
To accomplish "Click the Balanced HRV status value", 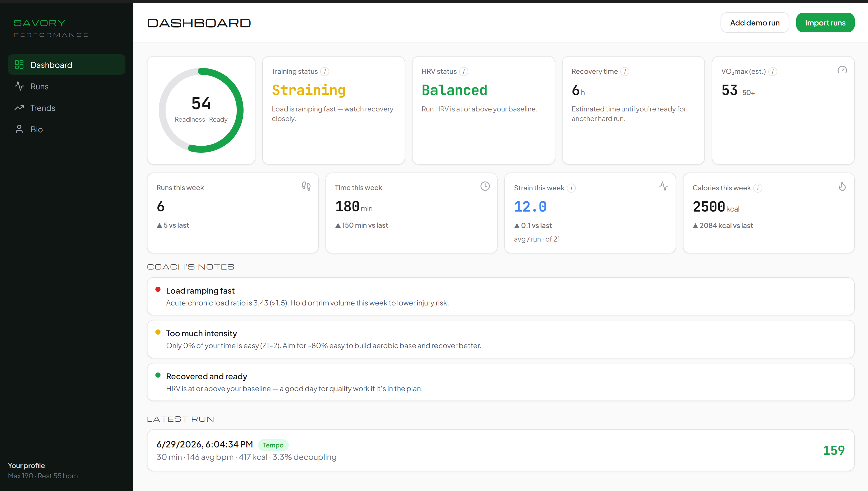I will point(454,91).
